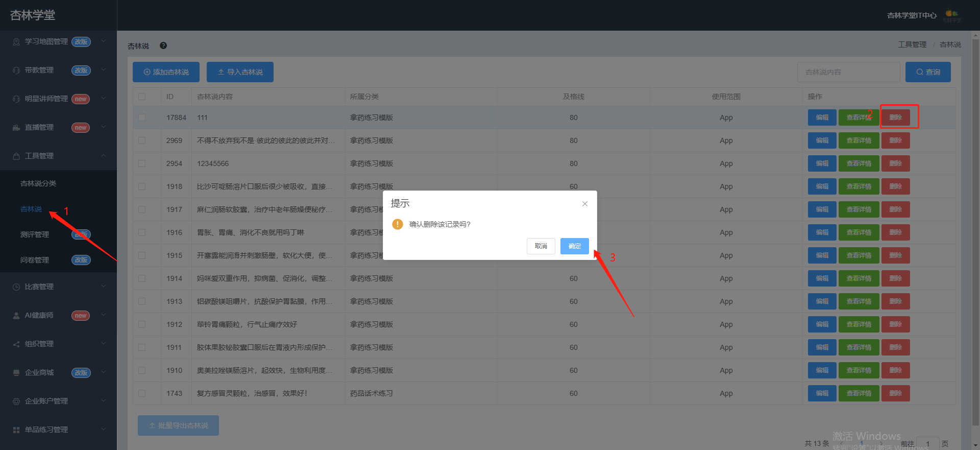Check the box for row ID 2969
Image resolution: width=980 pixels, height=450 pixels.
click(142, 140)
